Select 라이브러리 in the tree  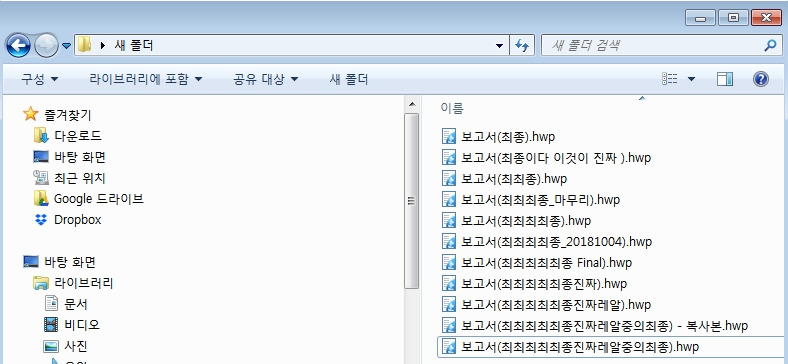coord(84,283)
